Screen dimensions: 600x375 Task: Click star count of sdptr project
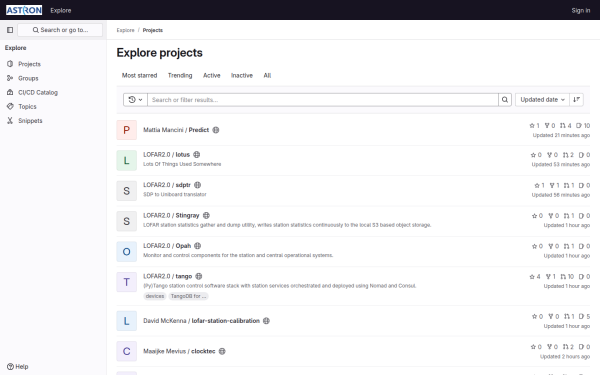pos(539,185)
